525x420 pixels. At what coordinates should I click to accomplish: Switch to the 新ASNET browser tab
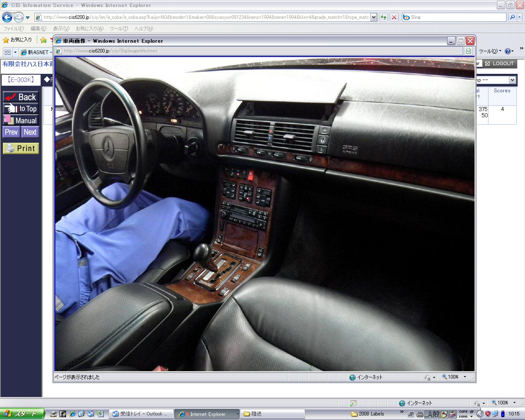36,52
